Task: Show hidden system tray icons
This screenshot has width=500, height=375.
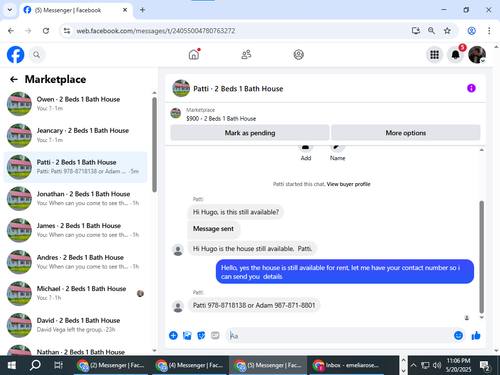Action: click(413, 365)
